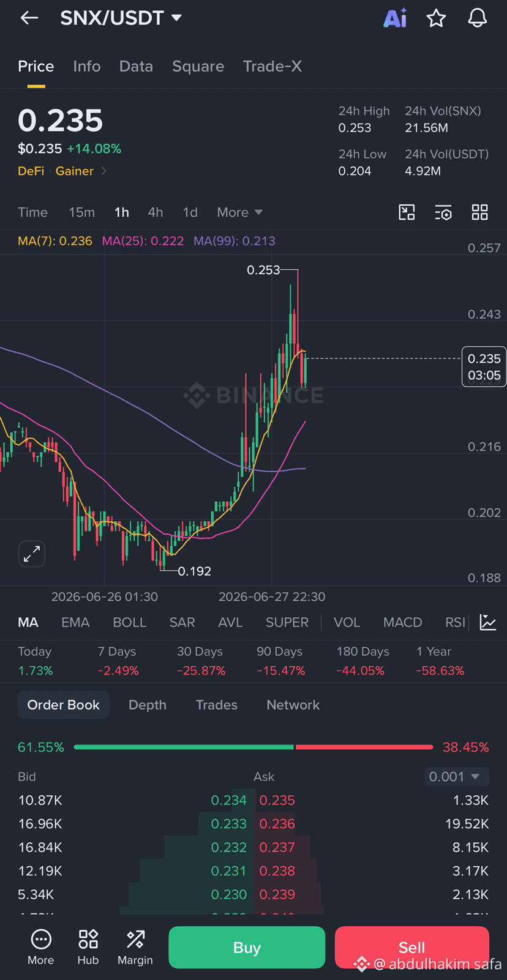Open the Ai assistant icon

(x=395, y=18)
